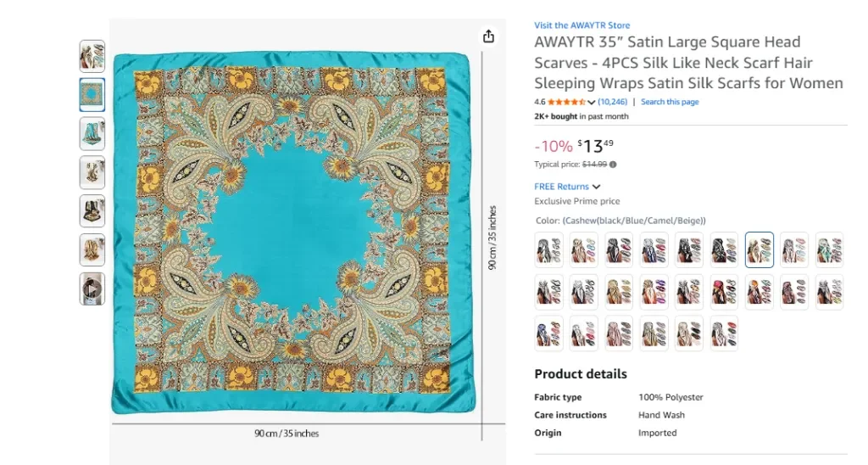Visit the AWAYTR Store link
The image size is (868, 465).
point(581,25)
